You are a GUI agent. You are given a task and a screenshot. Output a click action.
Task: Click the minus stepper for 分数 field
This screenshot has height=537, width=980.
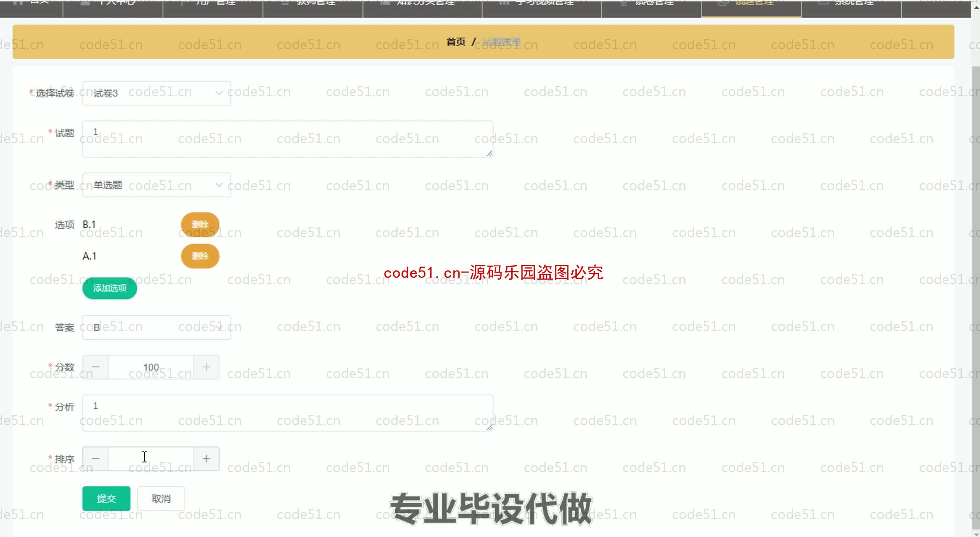[x=95, y=367]
